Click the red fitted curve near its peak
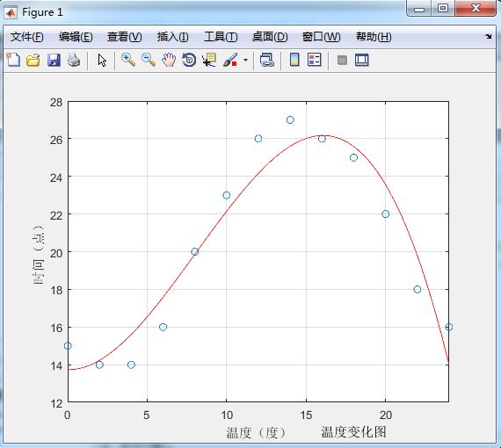The width and height of the screenshot is (501, 448). pyautogui.click(x=323, y=135)
